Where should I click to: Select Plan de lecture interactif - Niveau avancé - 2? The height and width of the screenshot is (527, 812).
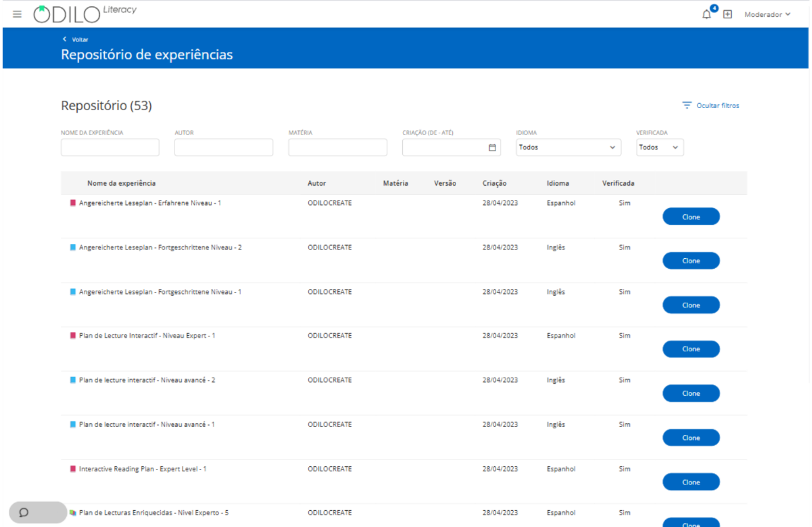coord(147,380)
